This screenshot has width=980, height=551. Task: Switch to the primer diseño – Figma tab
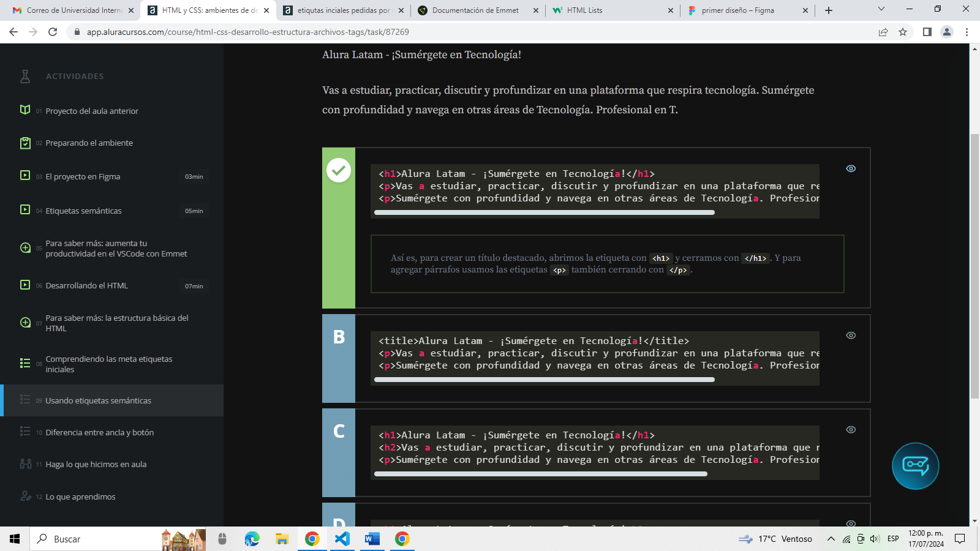coord(747,10)
